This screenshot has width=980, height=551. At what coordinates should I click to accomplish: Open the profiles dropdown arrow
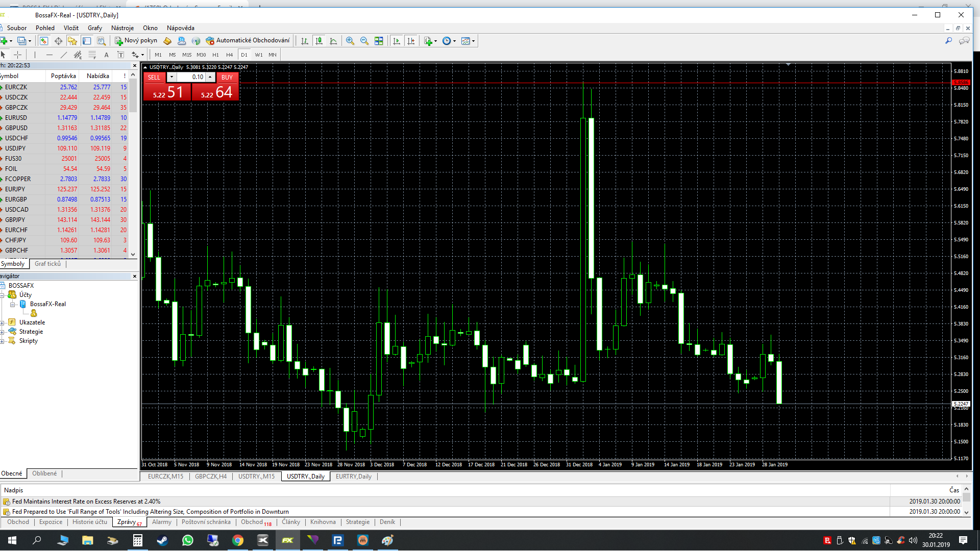[x=30, y=41]
